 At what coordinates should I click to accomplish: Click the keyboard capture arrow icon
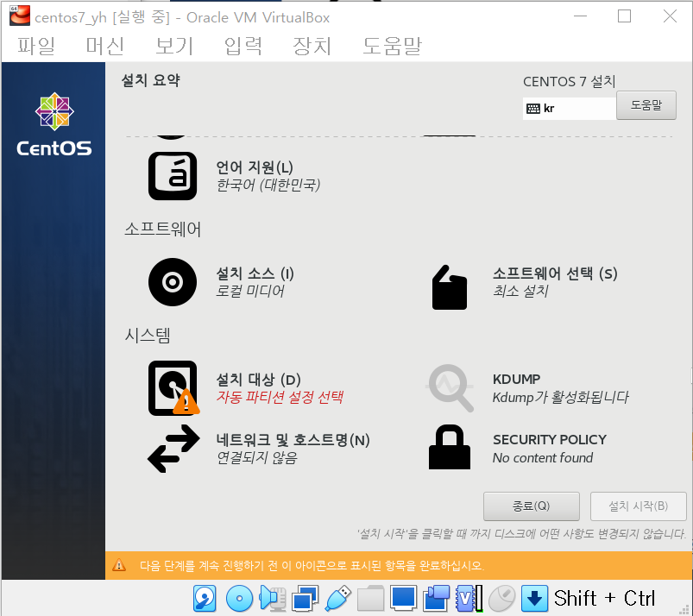[x=535, y=599]
